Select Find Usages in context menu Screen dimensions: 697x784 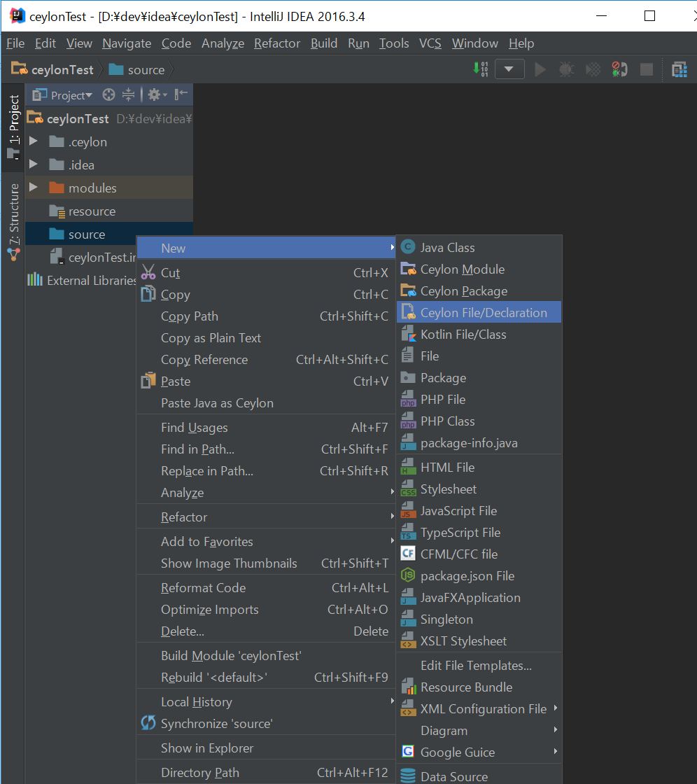coord(266,428)
